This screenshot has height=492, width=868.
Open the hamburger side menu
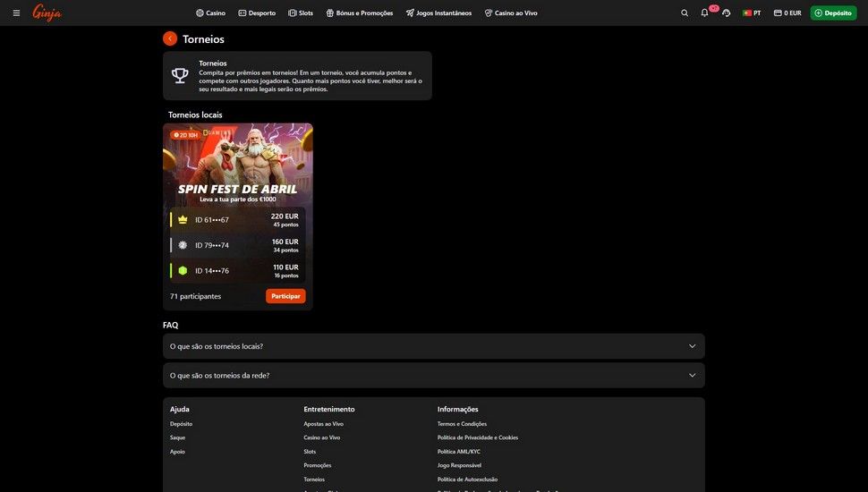[16, 13]
